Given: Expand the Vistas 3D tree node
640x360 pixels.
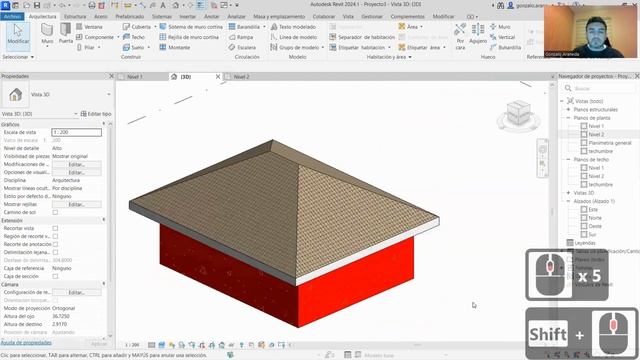Looking at the screenshot, I should 568,193.
